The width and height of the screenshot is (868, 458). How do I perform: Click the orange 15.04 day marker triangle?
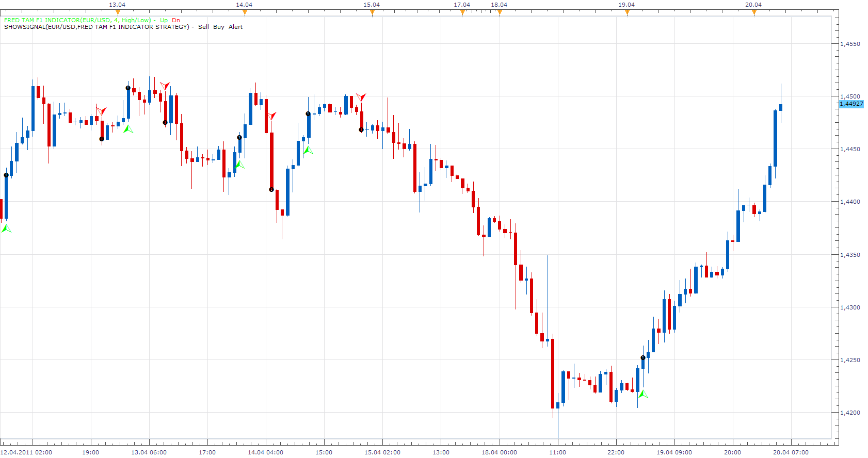click(x=372, y=12)
